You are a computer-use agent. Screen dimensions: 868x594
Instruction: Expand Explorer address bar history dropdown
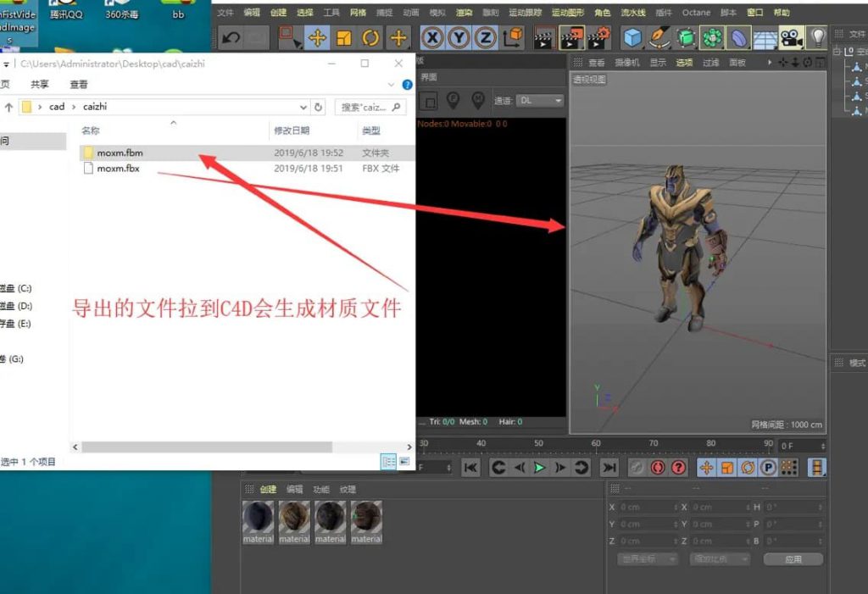click(x=303, y=107)
